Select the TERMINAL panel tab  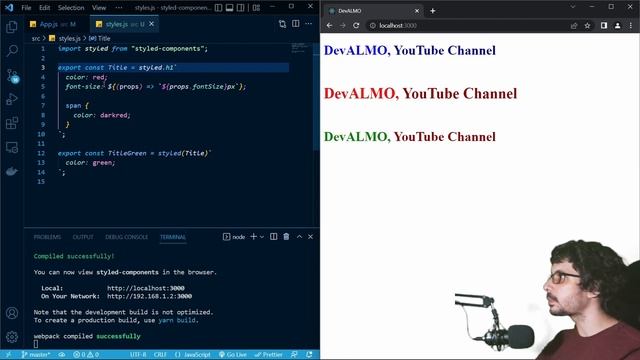click(173, 237)
